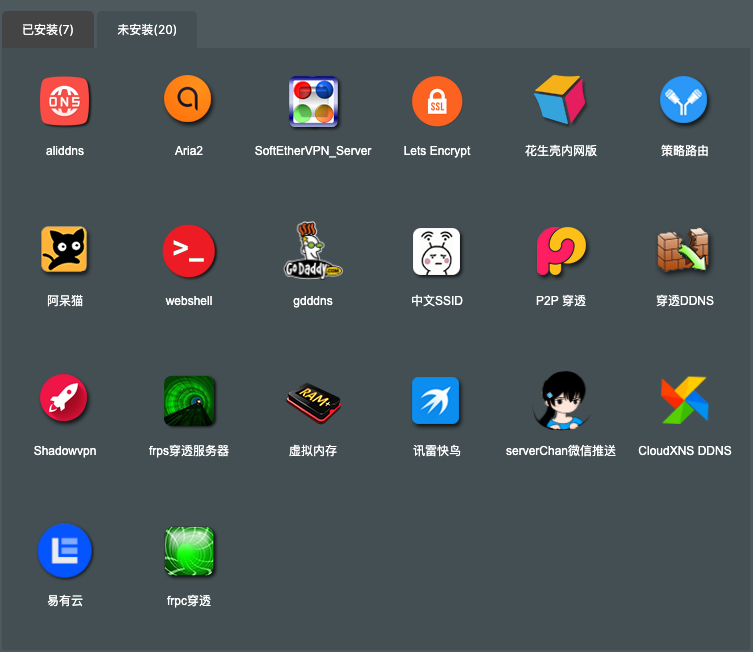Open the Shadowvpn rocket icon

click(x=64, y=398)
